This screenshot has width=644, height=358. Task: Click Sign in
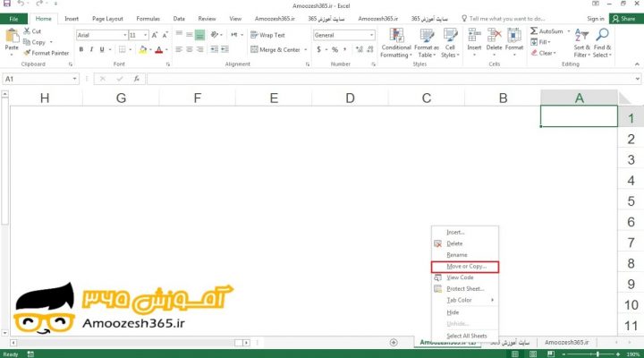click(595, 19)
